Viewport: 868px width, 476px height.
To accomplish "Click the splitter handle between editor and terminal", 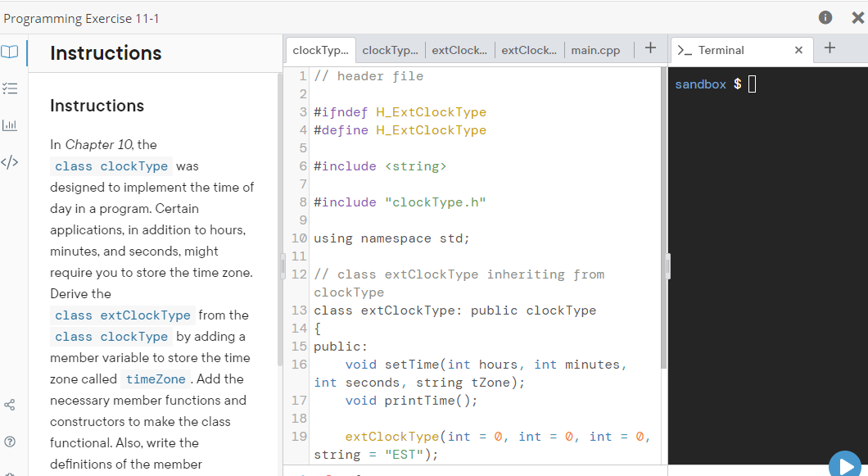I will click(x=667, y=266).
